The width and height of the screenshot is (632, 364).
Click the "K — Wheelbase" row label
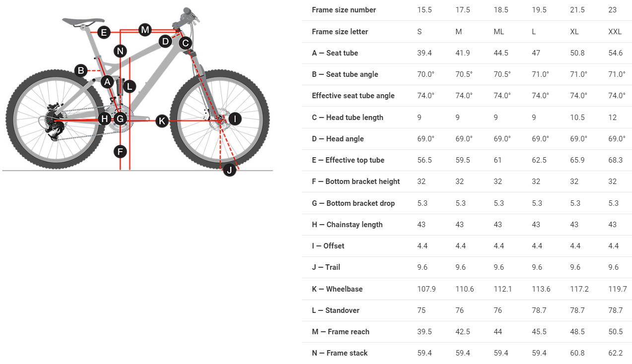[337, 289]
